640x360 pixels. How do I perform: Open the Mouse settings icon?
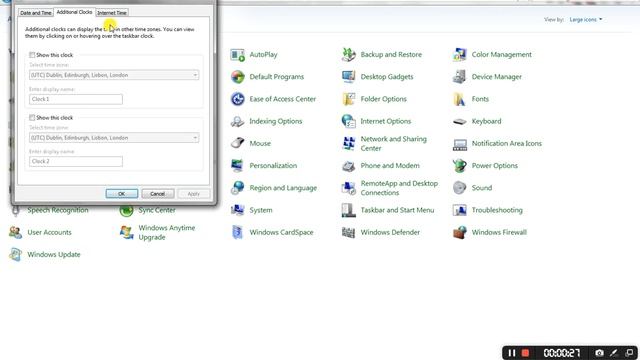click(237, 143)
